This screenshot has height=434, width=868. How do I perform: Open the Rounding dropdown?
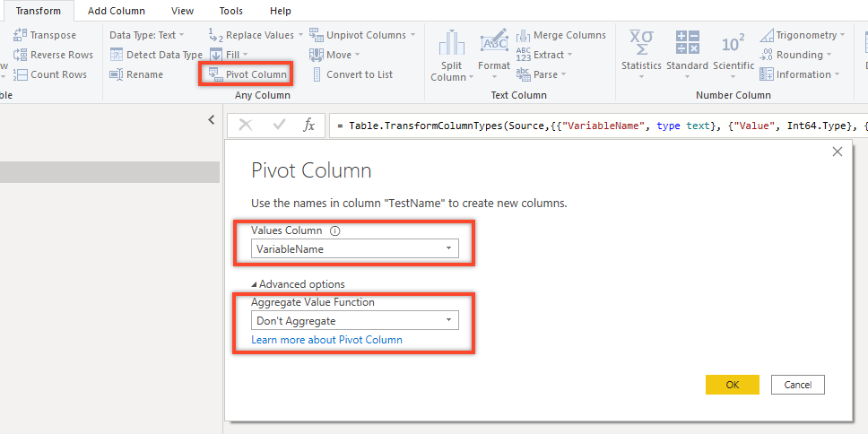[796, 55]
